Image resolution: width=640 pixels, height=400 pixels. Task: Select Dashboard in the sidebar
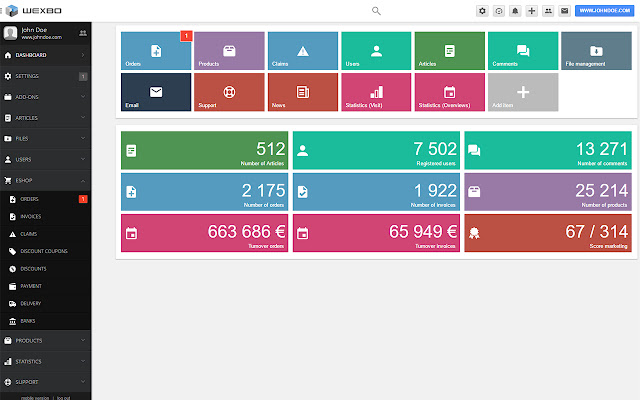pyautogui.click(x=45, y=55)
